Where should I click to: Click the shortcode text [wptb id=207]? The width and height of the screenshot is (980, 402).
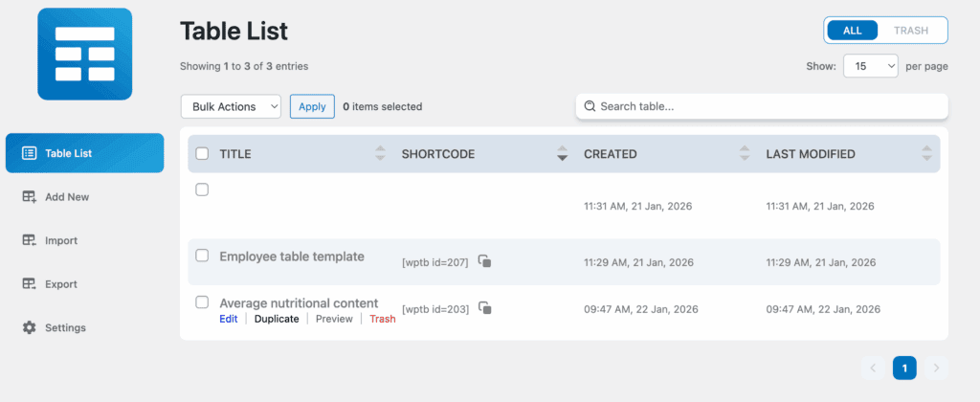pyautogui.click(x=435, y=262)
